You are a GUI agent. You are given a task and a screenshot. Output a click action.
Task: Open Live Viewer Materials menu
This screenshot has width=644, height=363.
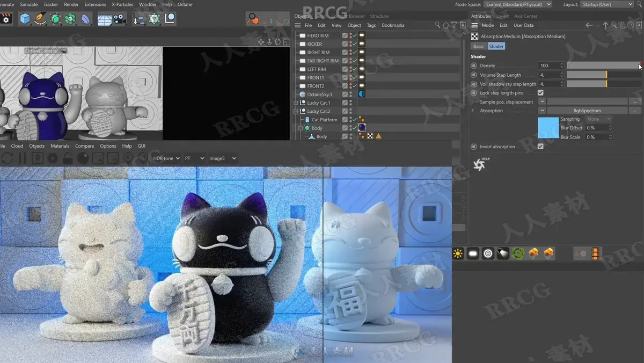pyautogui.click(x=60, y=146)
